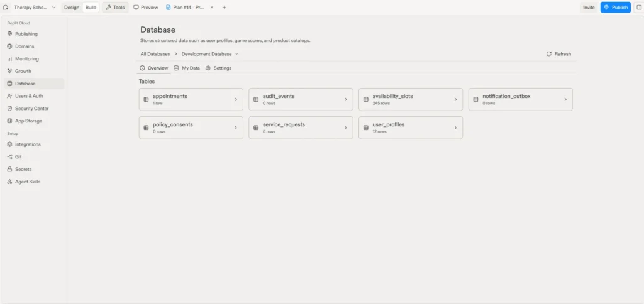The height and width of the screenshot is (304, 644).
Task: Click the policy_consents table name
Action: coord(172,124)
